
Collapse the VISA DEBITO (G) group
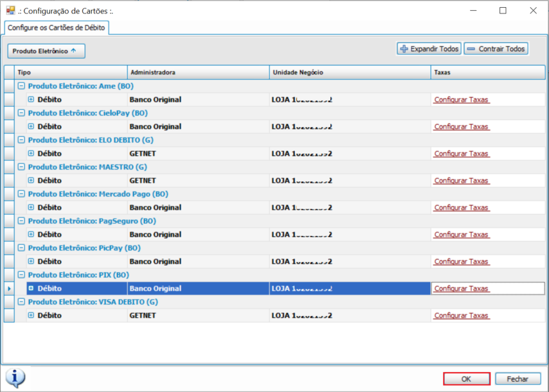pyautogui.click(x=21, y=301)
